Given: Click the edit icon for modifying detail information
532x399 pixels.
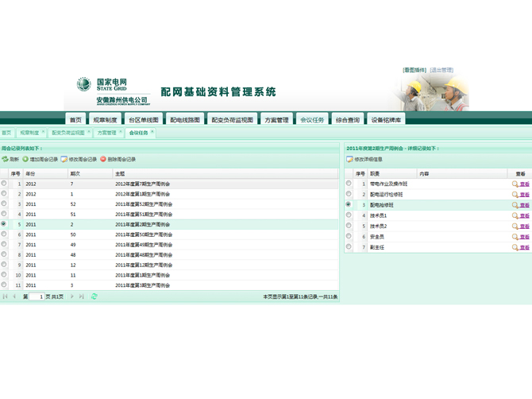Looking at the screenshot, I should pyautogui.click(x=350, y=159).
